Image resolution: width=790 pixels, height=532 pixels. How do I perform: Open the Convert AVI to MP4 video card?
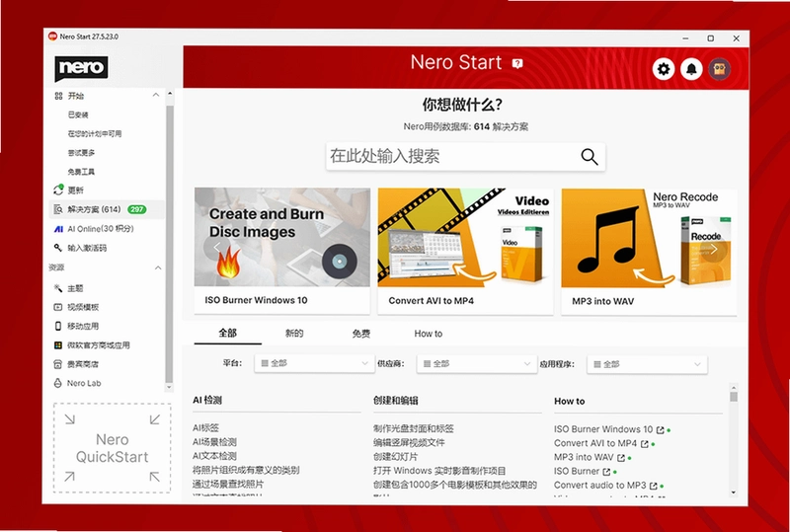[465, 252]
